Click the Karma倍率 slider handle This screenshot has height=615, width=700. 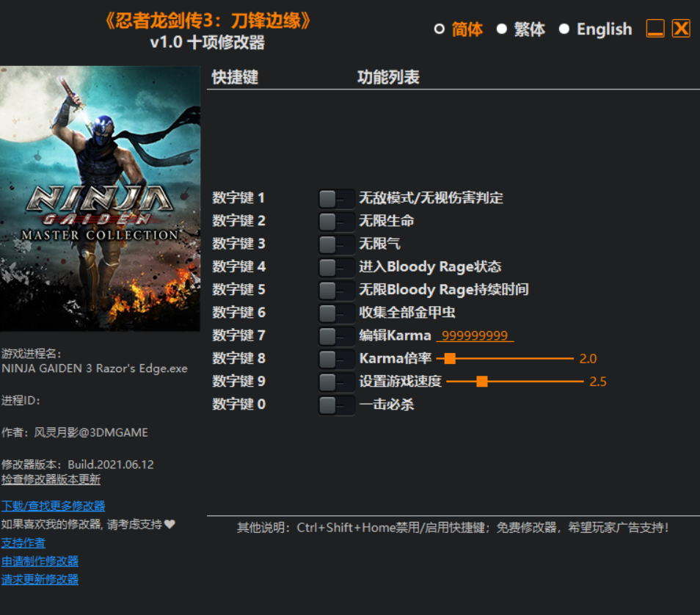click(450, 358)
